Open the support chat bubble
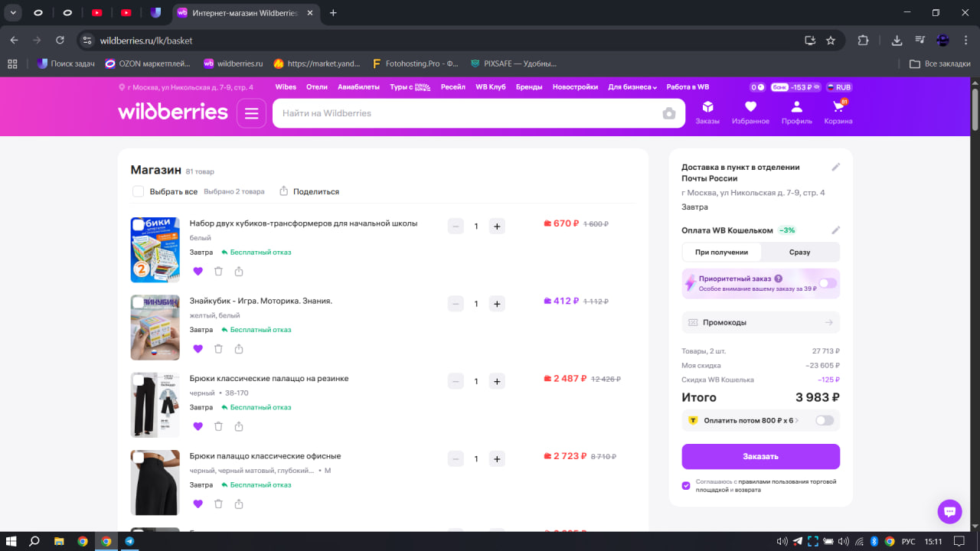 pyautogui.click(x=950, y=512)
